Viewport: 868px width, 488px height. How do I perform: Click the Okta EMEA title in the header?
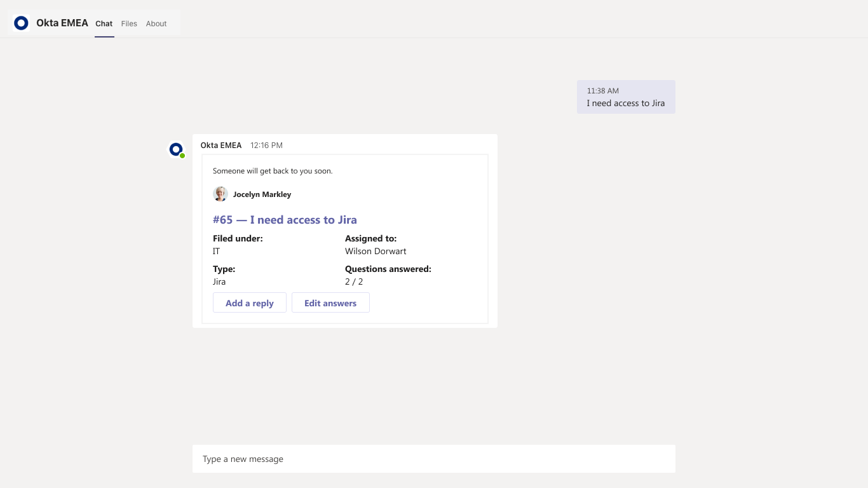(x=62, y=24)
